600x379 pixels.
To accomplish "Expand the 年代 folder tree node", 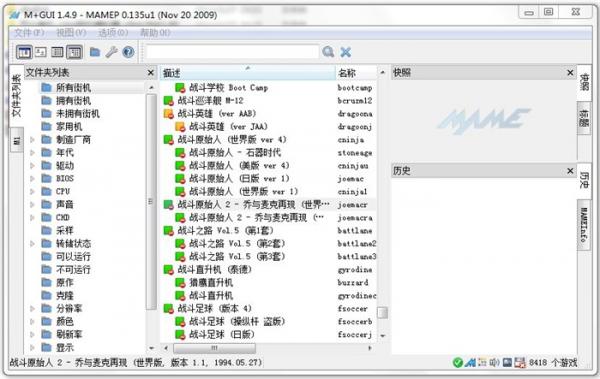I will click(32, 153).
